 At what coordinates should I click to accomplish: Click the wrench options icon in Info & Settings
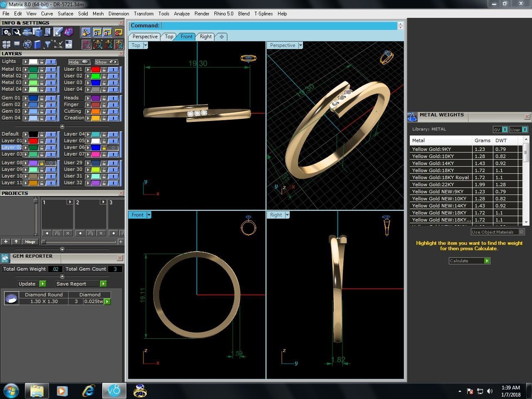tap(17, 32)
